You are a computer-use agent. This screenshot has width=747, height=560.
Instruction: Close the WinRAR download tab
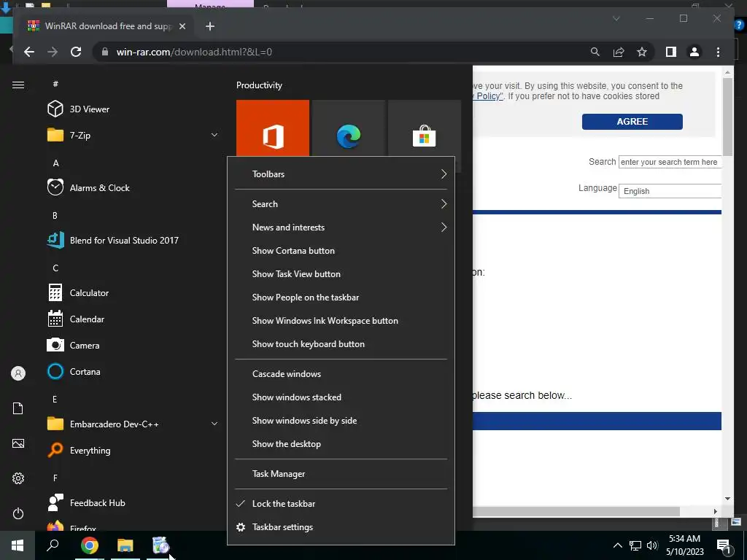point(182,26)
